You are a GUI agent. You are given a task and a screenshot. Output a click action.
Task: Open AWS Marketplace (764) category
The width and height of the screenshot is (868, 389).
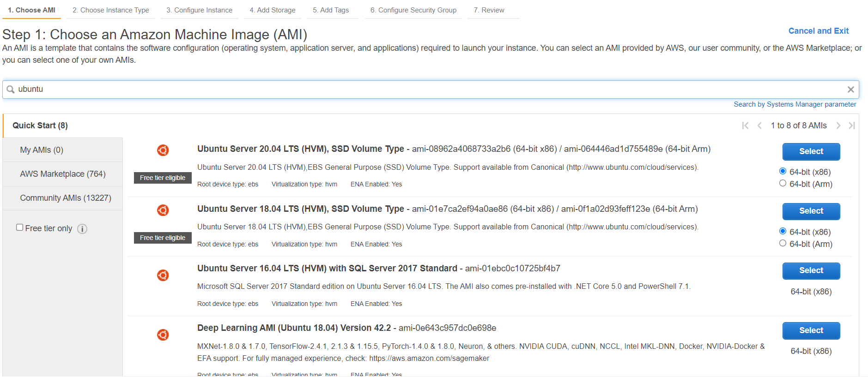63,174
